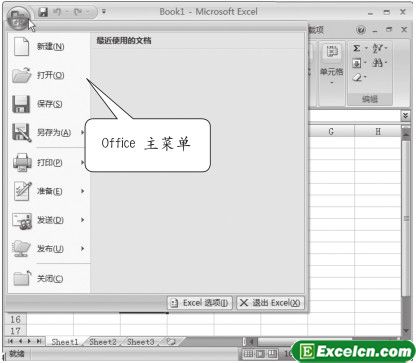Click the Redo icon in Quick Access Toolbar
Image resolution: width=416 pixels, height=363 pixels.
pos(78,12)
